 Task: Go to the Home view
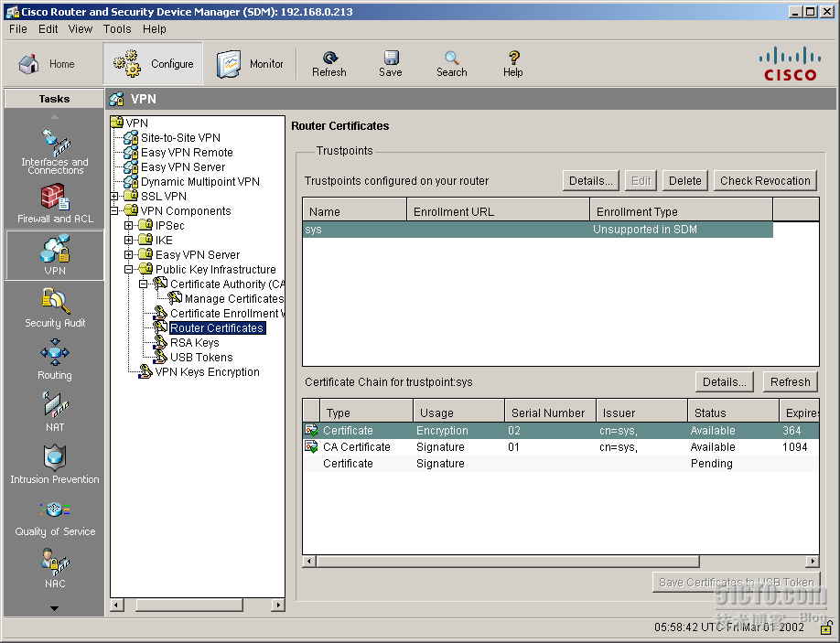click(48, 64)
